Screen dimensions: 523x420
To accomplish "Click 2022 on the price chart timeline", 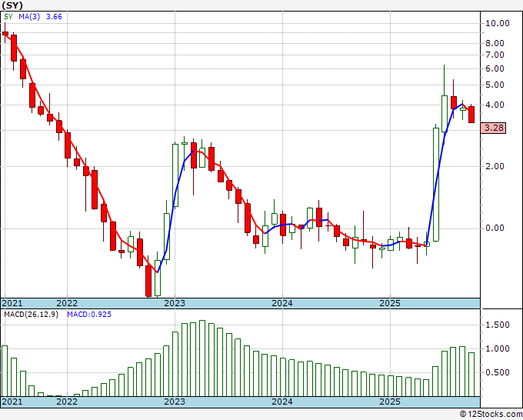I will point(67,303).
